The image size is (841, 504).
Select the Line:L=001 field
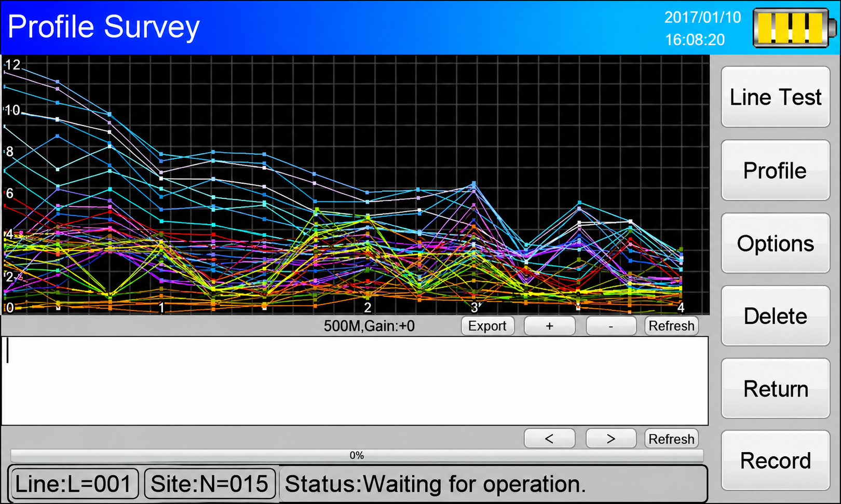pos(74,484)
